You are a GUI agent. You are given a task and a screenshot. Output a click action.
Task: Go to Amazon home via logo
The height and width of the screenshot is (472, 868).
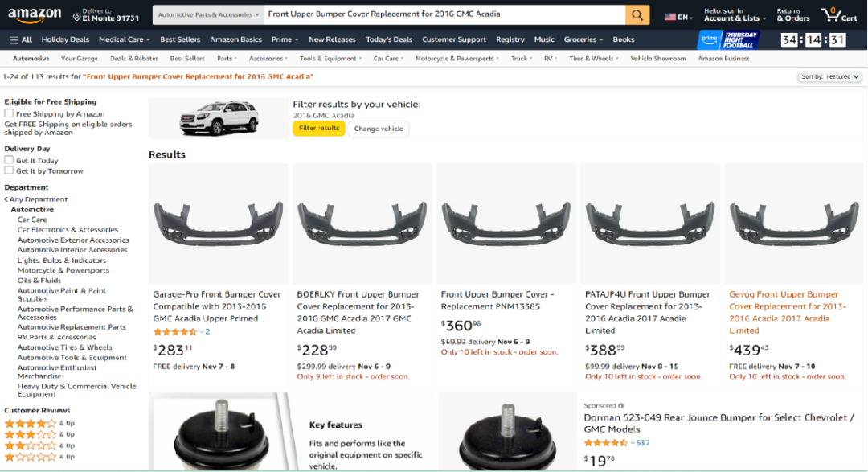coord(35,14)
